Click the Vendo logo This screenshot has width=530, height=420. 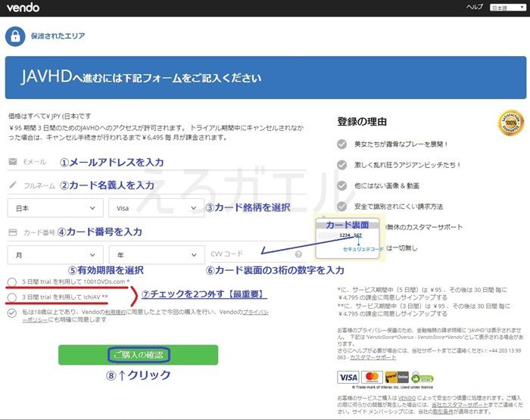point(23,8)
